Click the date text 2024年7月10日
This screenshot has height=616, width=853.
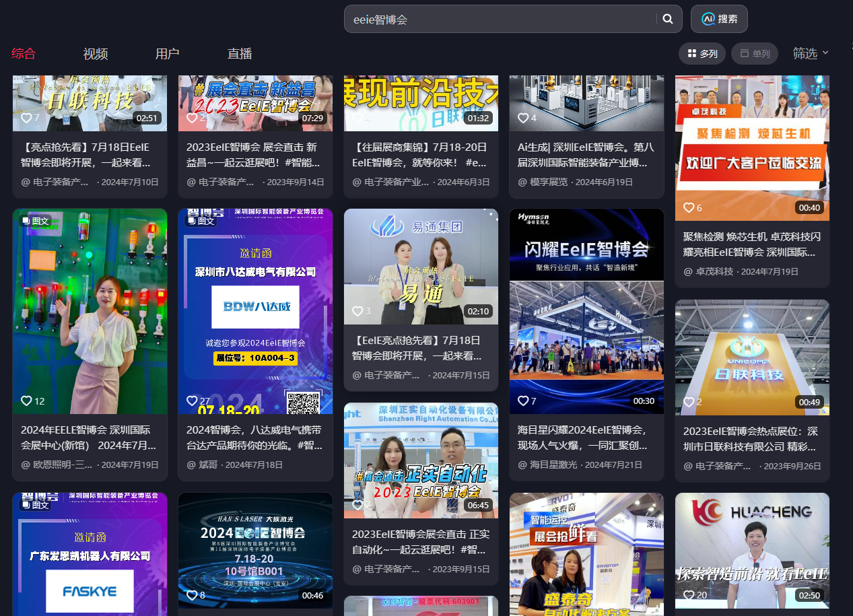click(131, 182)
